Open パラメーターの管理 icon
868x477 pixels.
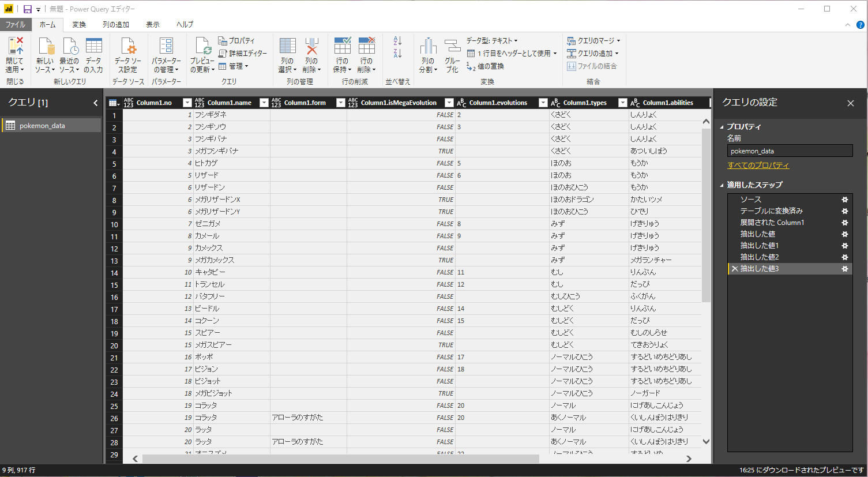pos(166,46)
